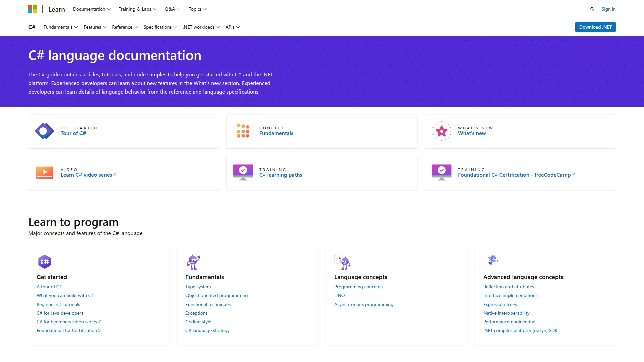Open Object oriented programming link
644x362 pixels.
[217, 295]
